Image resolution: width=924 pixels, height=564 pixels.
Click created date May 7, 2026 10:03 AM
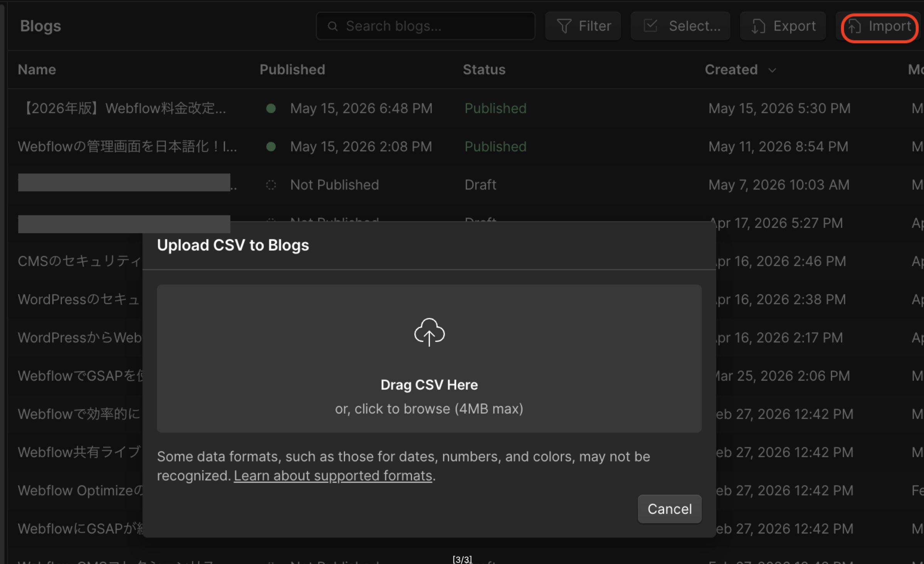tap(779, 185)
